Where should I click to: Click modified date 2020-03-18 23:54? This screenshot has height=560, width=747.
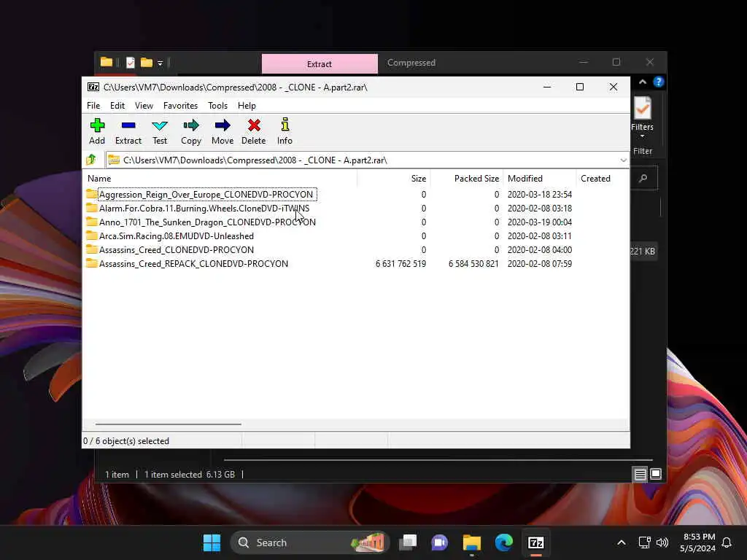click(x=540, y=194)
